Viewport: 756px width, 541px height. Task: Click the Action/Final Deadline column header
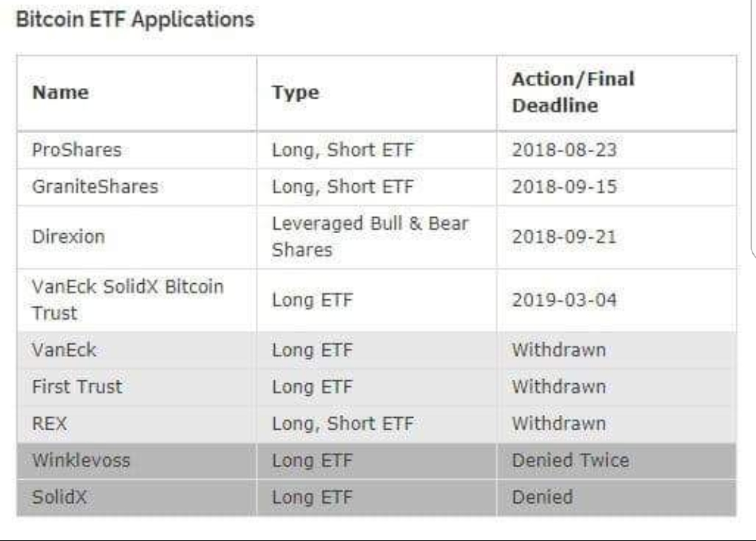tap(573, 92)
